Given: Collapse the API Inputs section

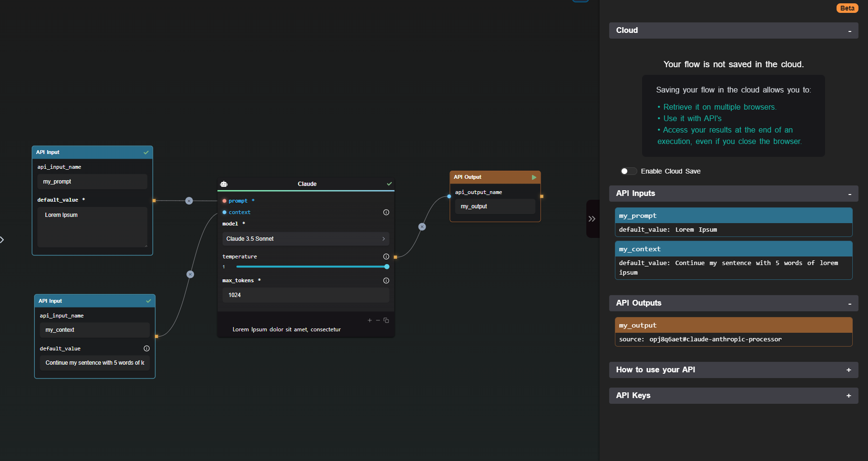Looking at the screenshot, I should 849,194.
